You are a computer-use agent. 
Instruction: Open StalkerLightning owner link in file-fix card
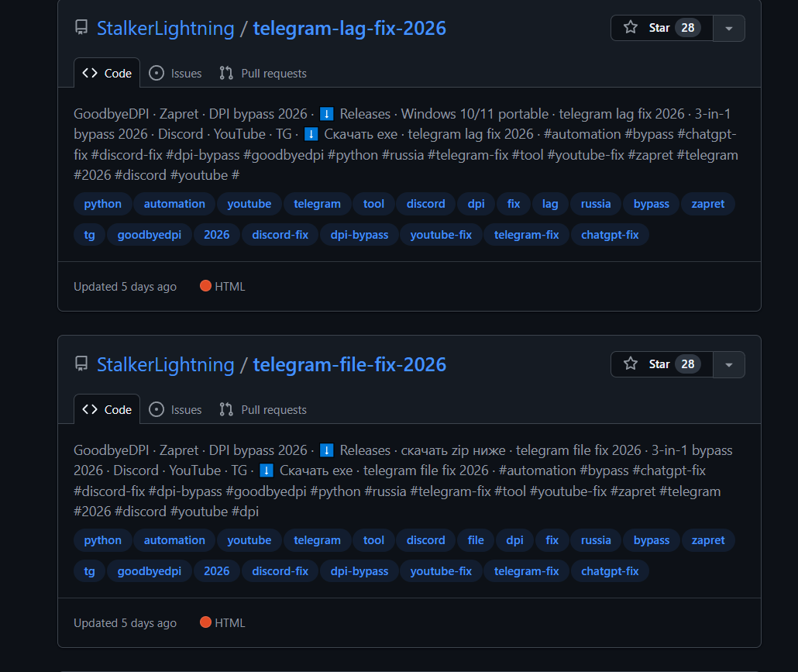click(x=165, y=365)
